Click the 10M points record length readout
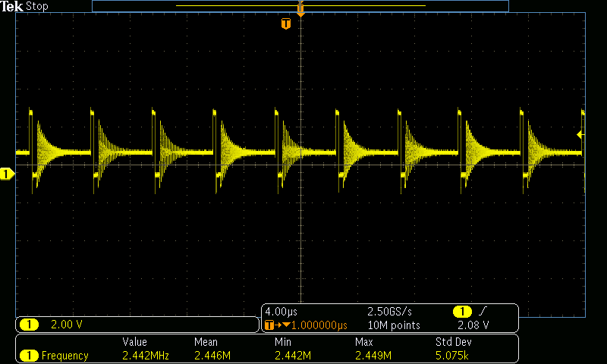 tap(394, 325)
